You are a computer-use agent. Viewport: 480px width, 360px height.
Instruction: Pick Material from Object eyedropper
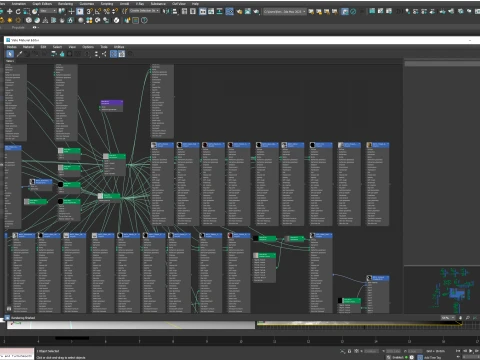(x=19, y=54)
